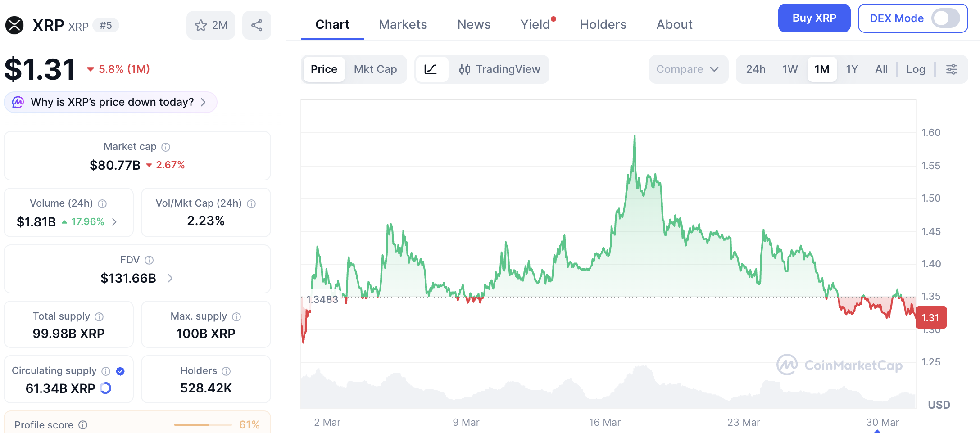Open the Holders tab
Image resolution: width=980 pixels, height=433 pixels.
click(603, 24)
